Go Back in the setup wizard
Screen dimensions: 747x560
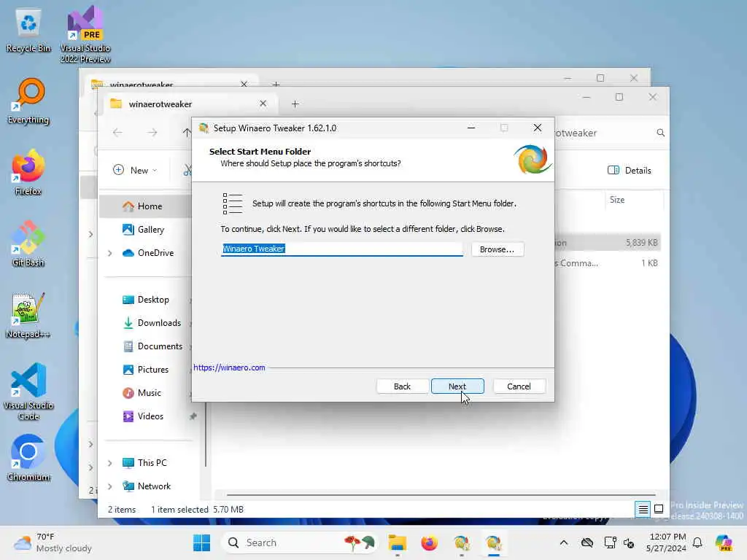point(402,386)
